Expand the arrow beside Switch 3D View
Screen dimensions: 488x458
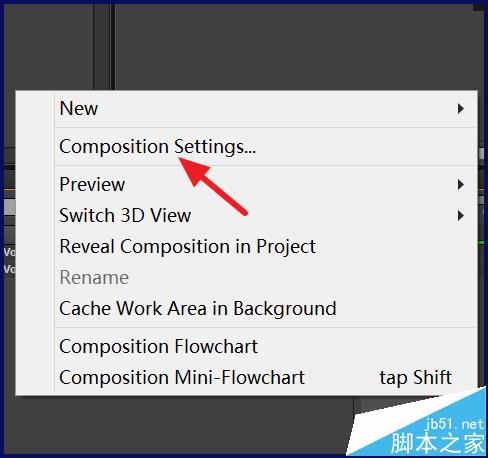pos(461,216)
